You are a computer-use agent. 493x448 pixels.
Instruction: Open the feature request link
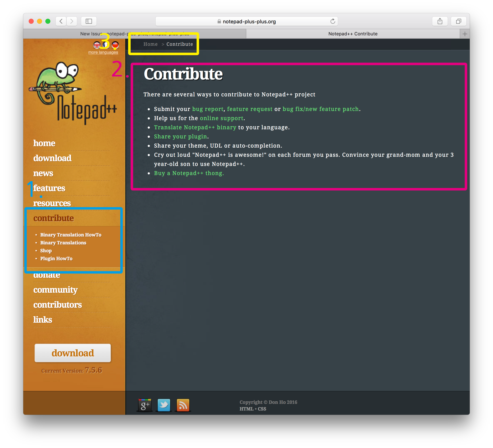point(250,109)
